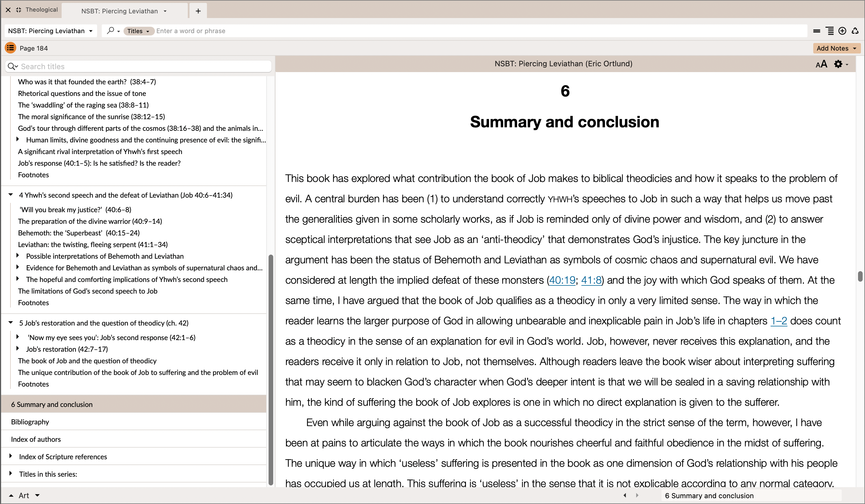Click the workspace collapse arrows icon
865x504 pixels.
[x=19, y=10]
